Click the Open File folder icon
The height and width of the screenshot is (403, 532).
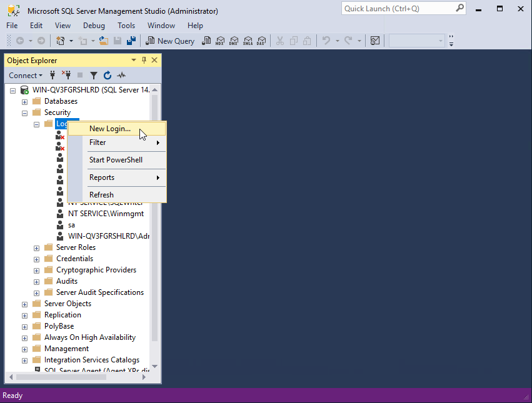(104, 41)
